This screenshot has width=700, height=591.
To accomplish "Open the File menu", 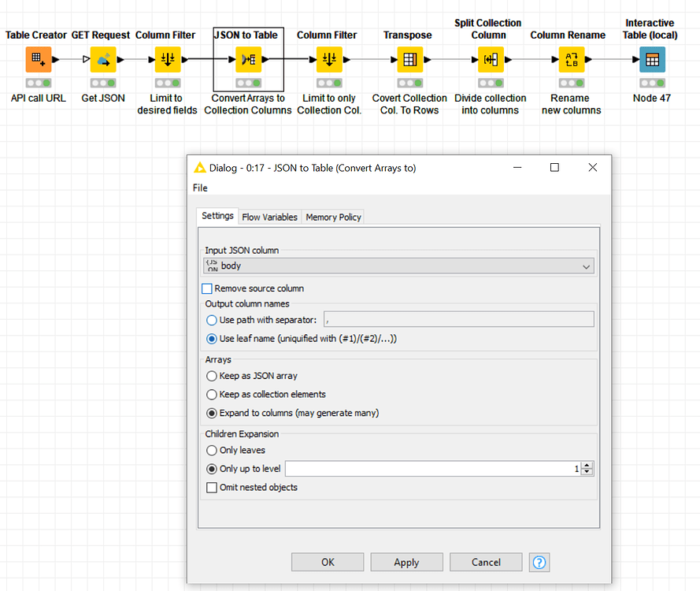I will (x=199, y=188).
